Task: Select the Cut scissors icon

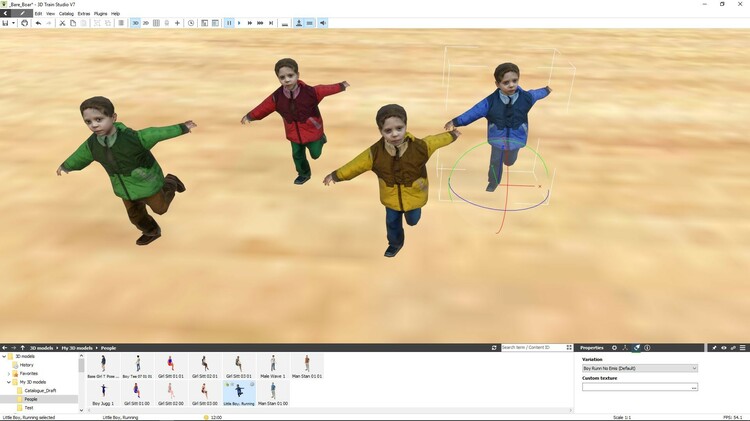Action: pos(62,23)
